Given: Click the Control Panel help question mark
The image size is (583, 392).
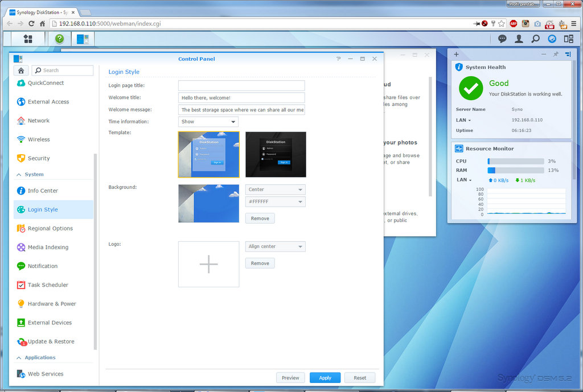Looking at the screenshot, I should 338,59.
